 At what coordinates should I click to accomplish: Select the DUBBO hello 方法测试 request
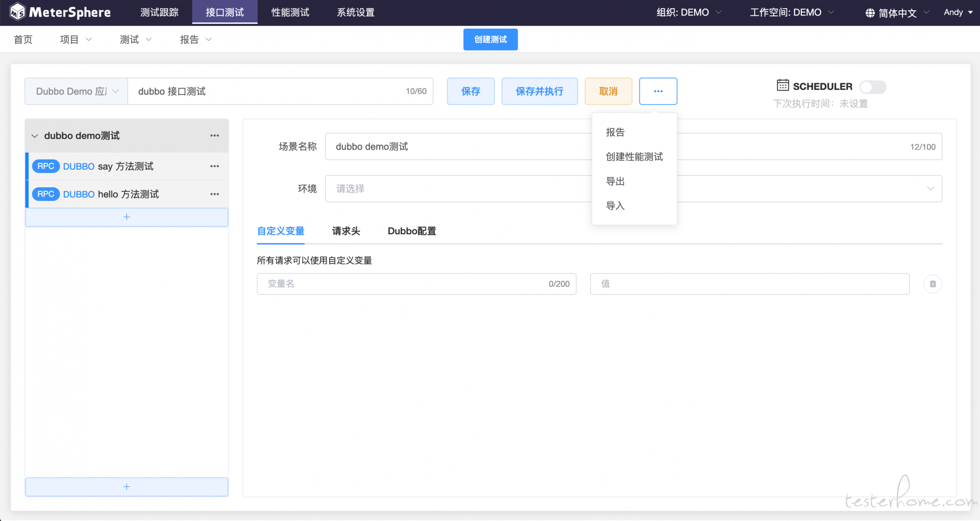click(127, 194)
